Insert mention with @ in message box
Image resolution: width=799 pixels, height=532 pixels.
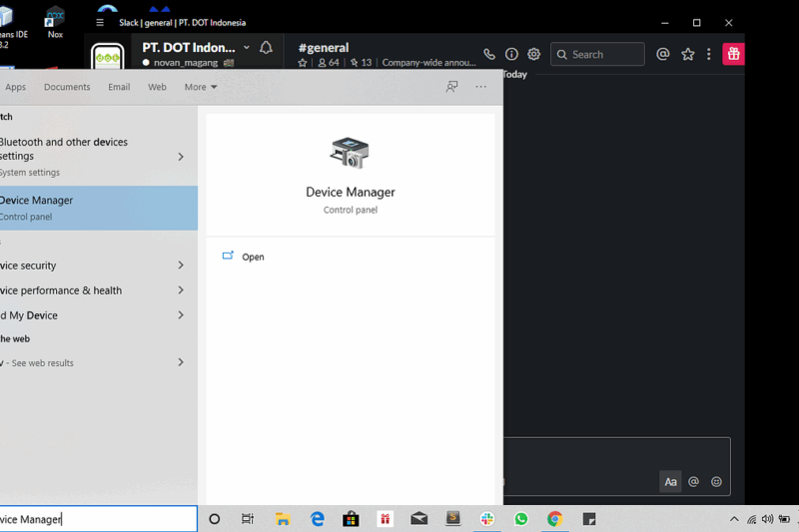[x=693, y=482]
